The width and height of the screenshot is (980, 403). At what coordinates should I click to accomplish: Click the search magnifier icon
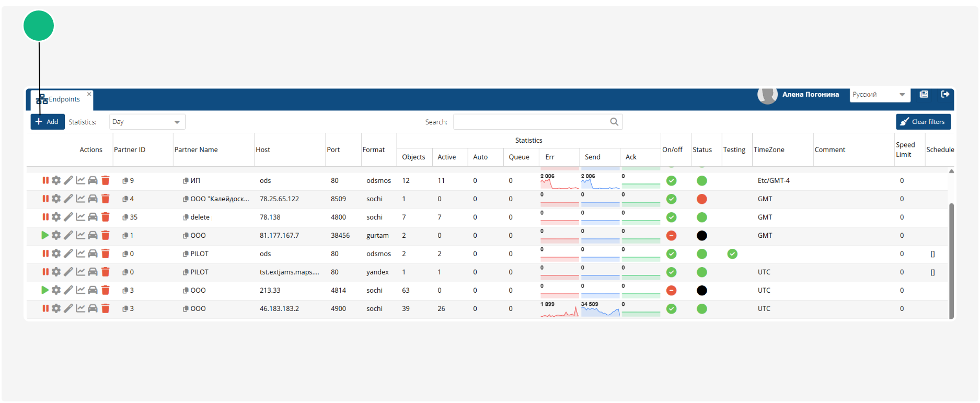point(614,122)
